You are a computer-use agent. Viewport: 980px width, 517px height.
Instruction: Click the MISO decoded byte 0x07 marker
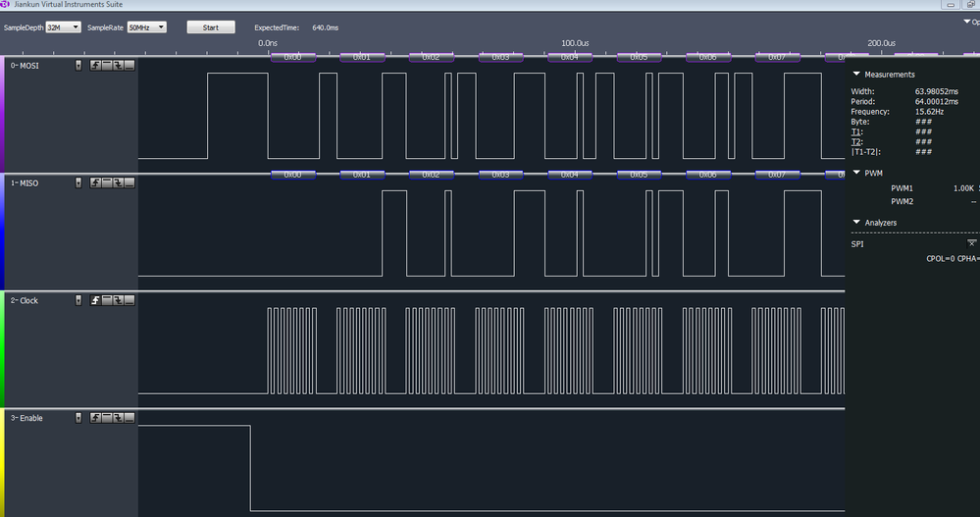pyautogui.click(x=778, y=175)
